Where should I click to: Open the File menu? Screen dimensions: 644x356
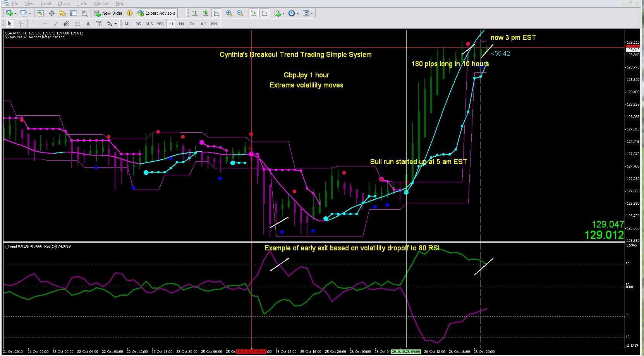pyautogui.click(x=15, y=3)
